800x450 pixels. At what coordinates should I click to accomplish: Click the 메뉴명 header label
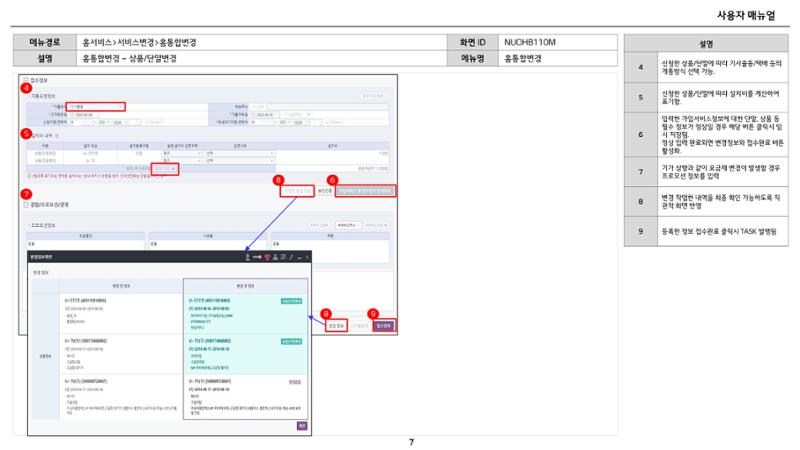pyautogui.click(x=472, y=59)
